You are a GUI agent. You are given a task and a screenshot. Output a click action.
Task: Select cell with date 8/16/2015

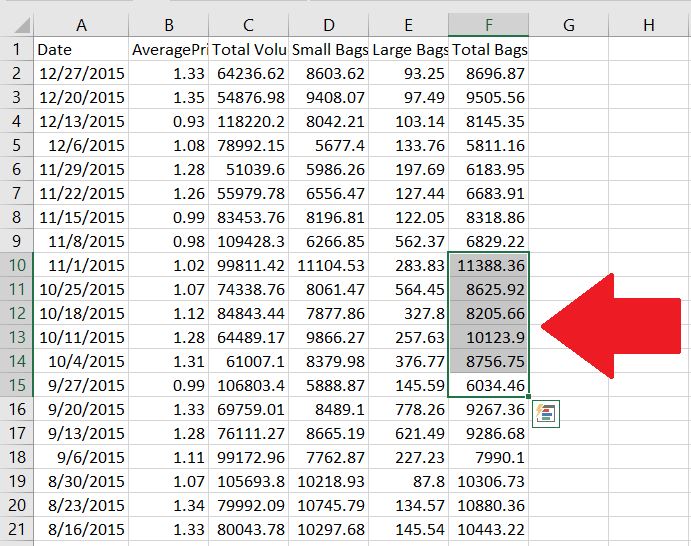(x=81, y=528)
